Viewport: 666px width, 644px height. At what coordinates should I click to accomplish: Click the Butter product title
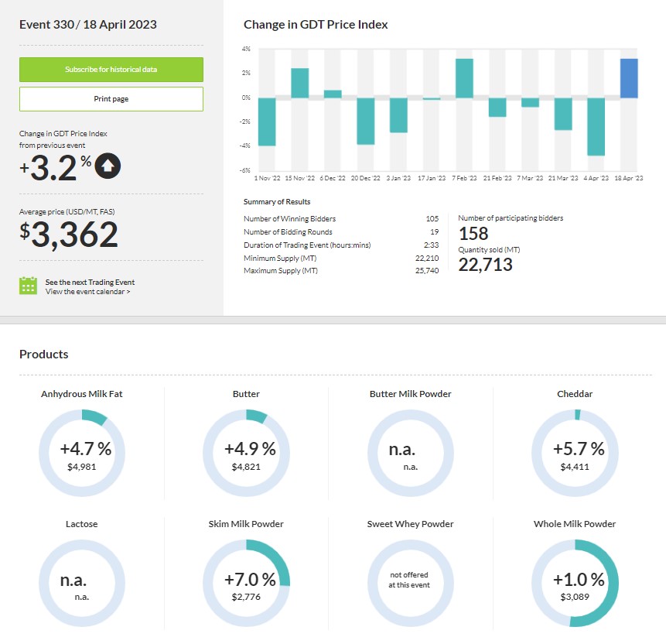click(246, 394)
